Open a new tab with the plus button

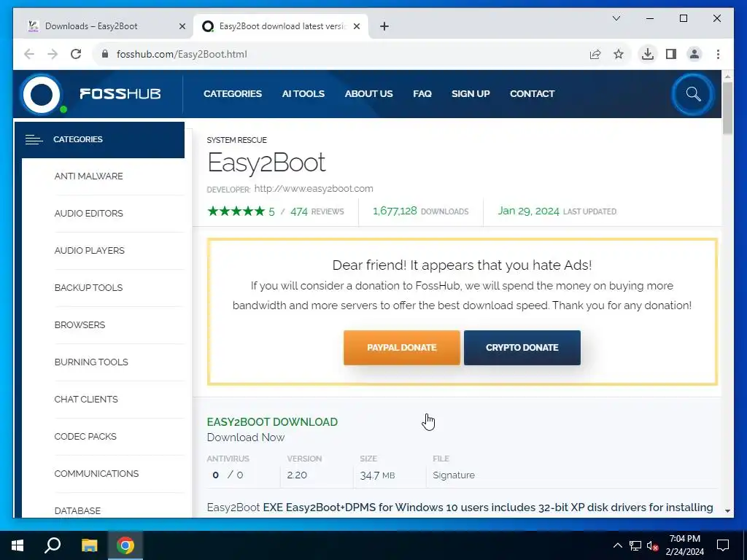tap(384, 26)
